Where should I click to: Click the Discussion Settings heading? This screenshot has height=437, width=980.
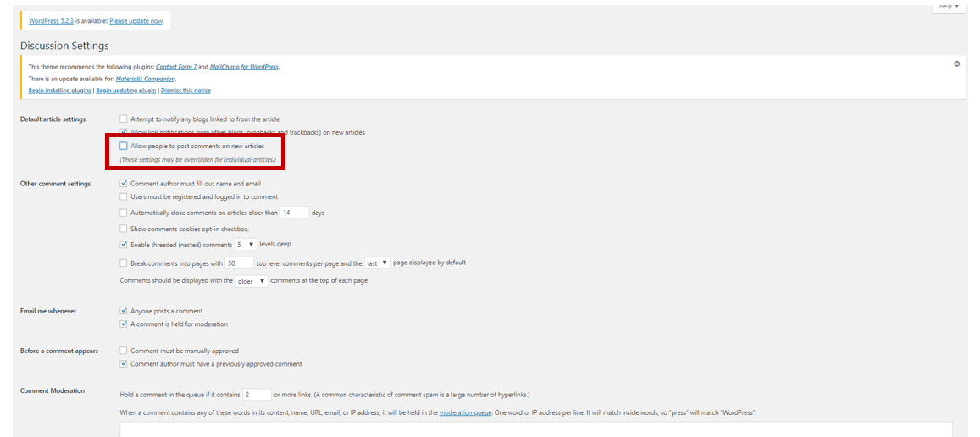pyautogui.click(x=64, y=46)
